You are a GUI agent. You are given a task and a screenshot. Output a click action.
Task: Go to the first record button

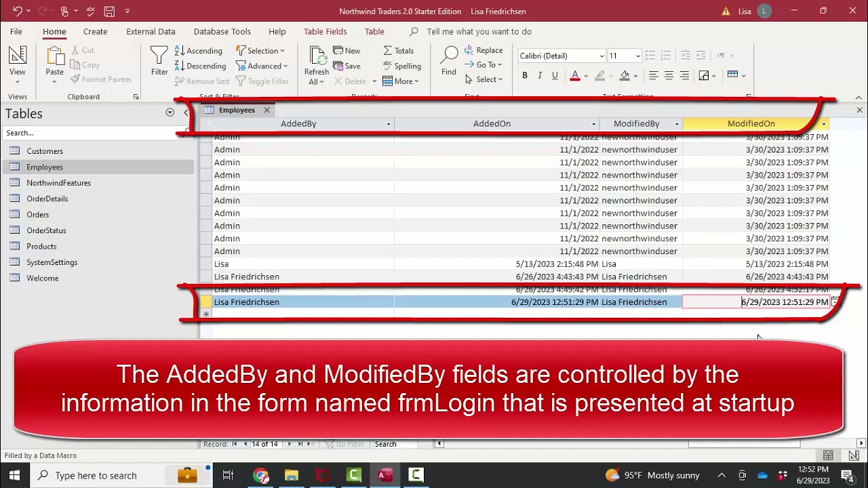[235, 444]
